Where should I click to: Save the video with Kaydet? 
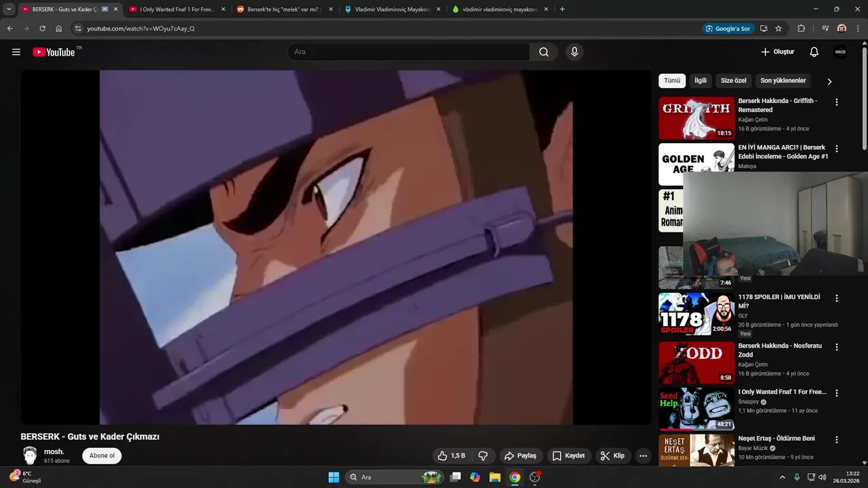point(568,456)
